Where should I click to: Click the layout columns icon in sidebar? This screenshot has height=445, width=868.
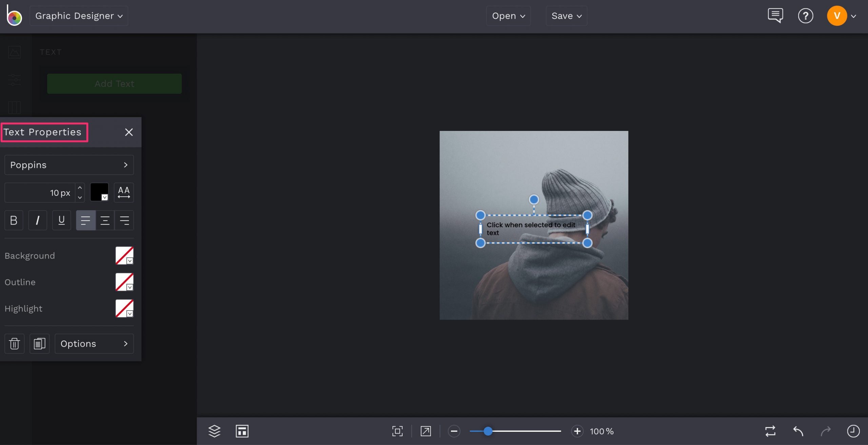coord(14,108)
